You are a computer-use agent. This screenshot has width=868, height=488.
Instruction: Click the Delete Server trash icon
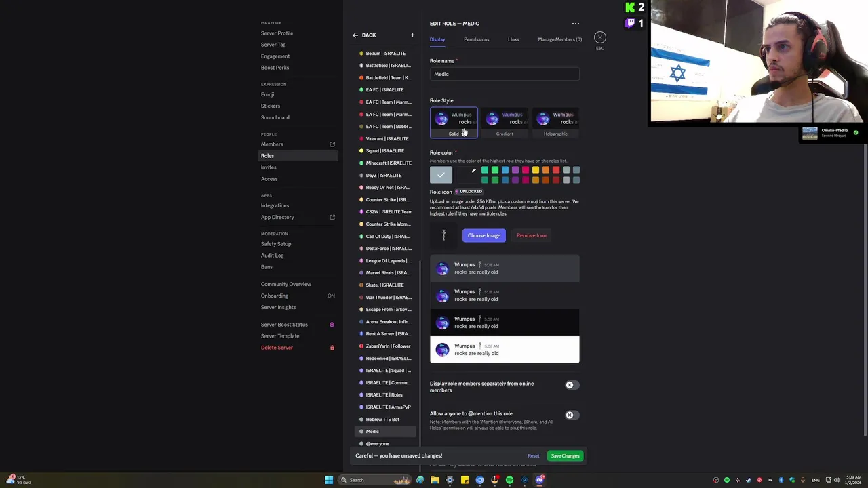tap(332, 348)
